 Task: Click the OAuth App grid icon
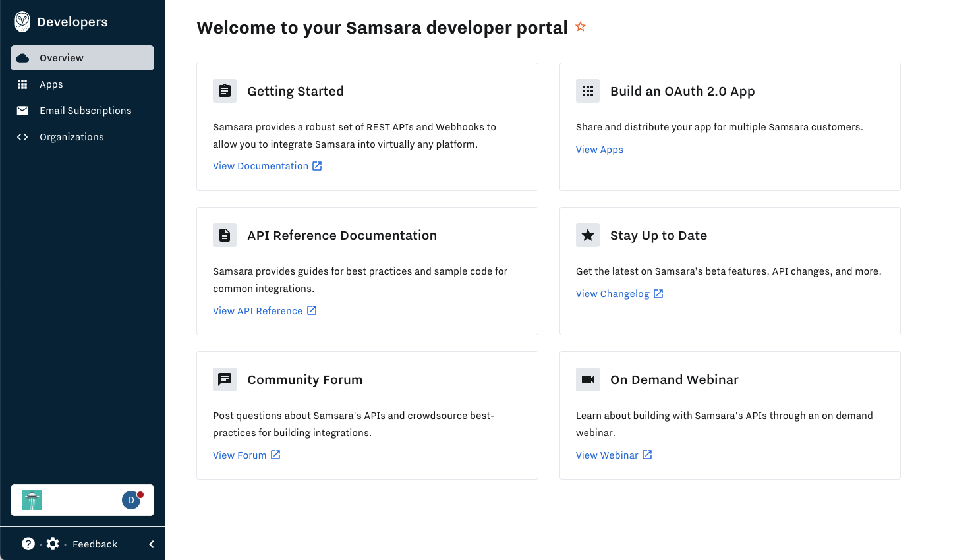pos(588,91)
